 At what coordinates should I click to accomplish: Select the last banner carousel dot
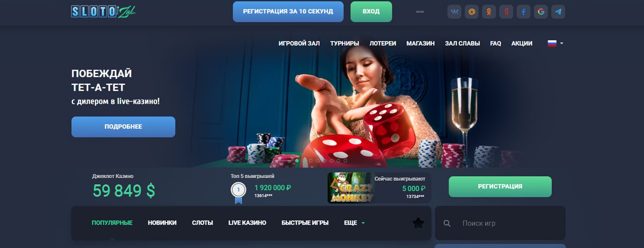pyautogui.click(x=346, y=161)
